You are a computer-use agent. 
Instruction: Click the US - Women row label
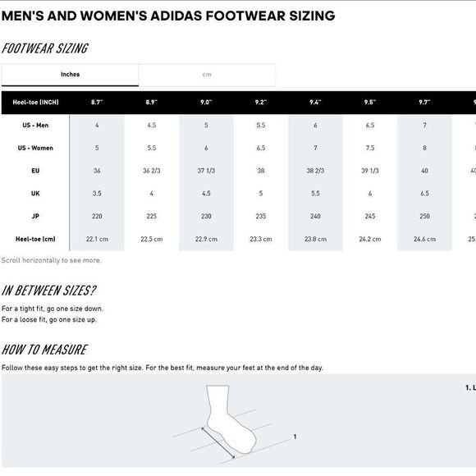pos(35,148)
